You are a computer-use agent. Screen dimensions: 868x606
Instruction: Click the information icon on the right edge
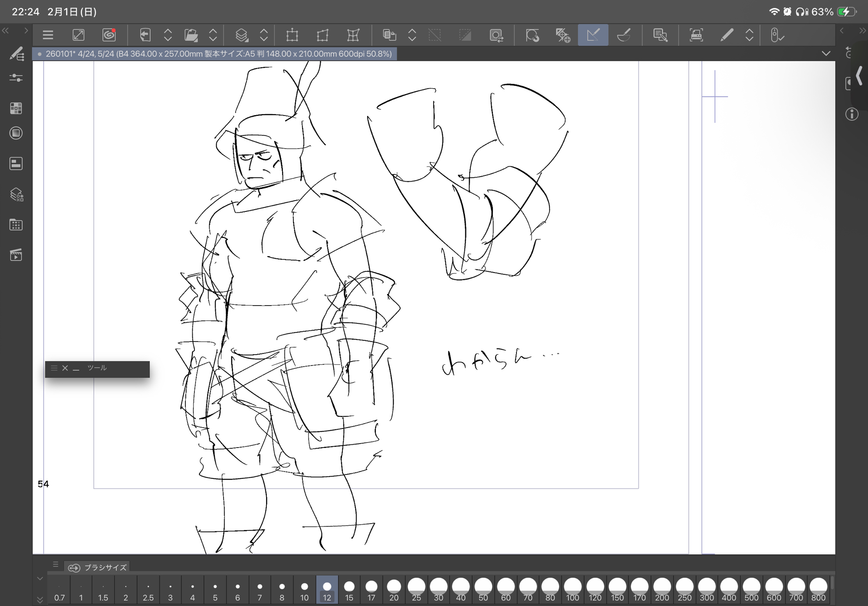852,114
